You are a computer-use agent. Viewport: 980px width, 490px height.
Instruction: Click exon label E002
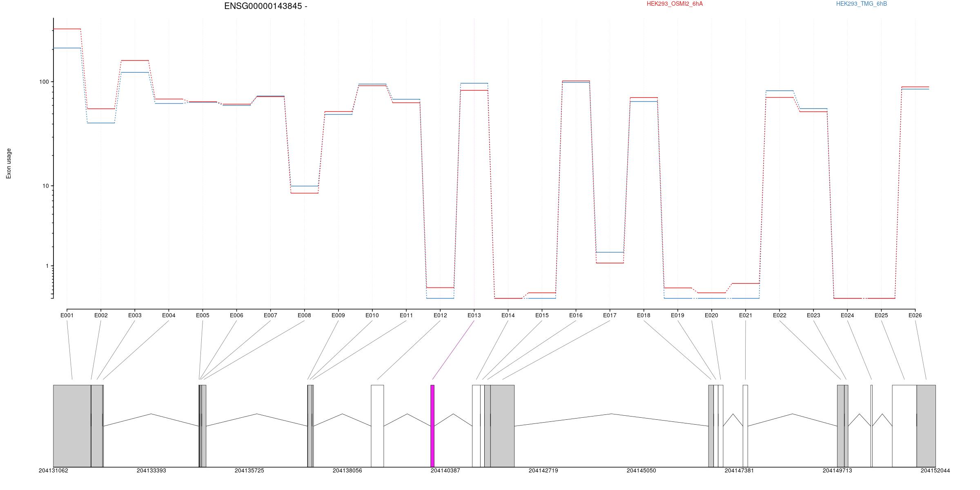click(101, 315)
